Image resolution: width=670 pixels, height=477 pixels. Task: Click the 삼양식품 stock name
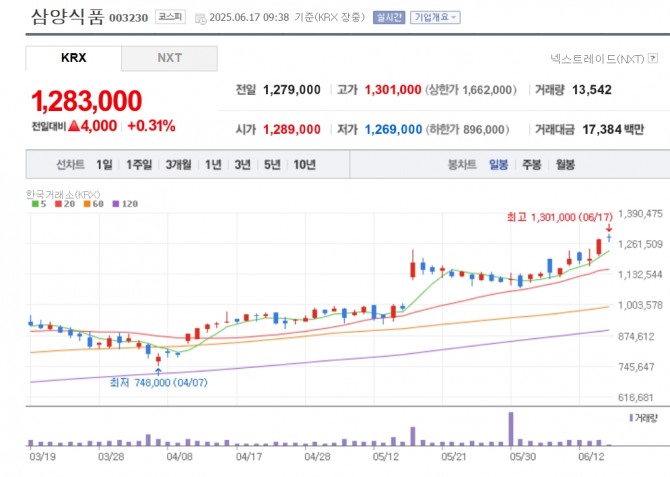68,17
